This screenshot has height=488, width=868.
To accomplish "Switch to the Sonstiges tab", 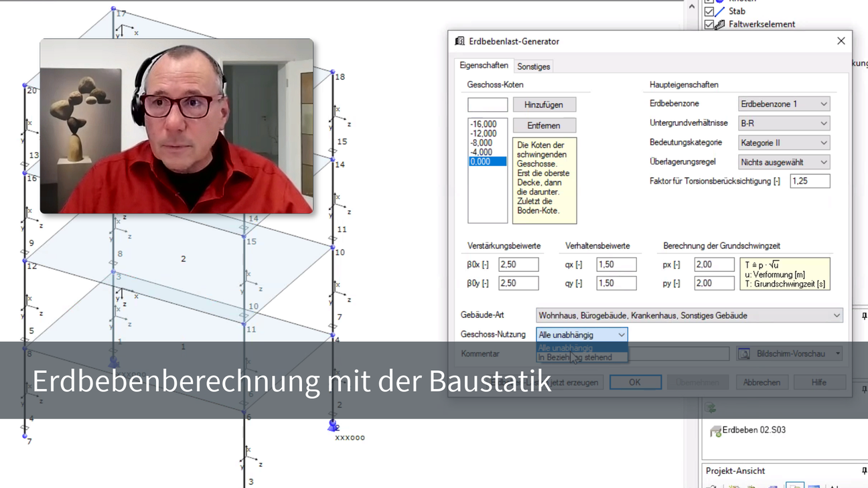I will tap(534, 66).
